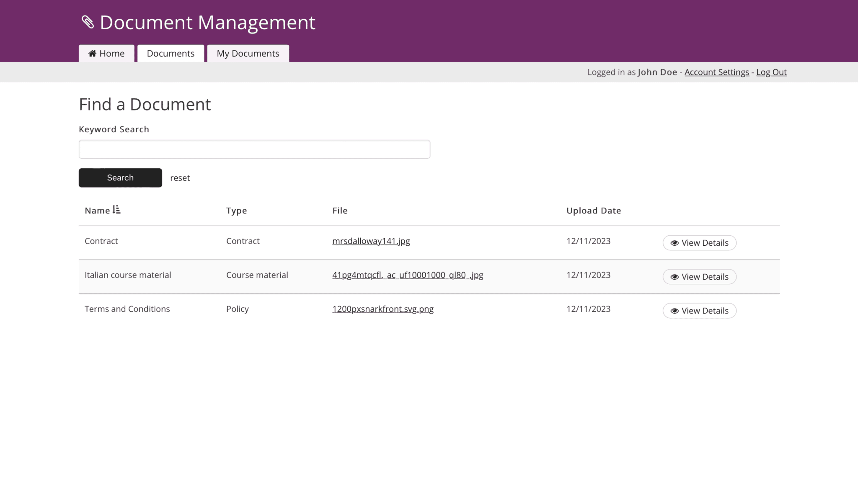Image resolution: width=858 pixels, height=504 pixels.
Task: Open the 41pg4mtqcfl file for Italian course material
Action: (x=408, y=275)
